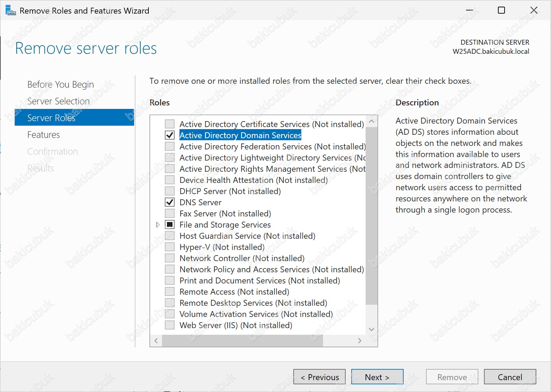Go back with the Previous button
551x392 pixels.
coord(319,377)
